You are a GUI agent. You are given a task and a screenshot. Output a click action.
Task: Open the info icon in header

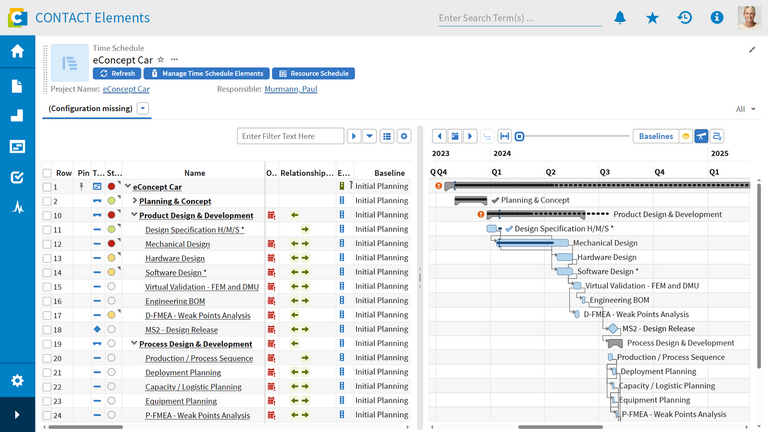pyautogui.click(x=717, y=18)
